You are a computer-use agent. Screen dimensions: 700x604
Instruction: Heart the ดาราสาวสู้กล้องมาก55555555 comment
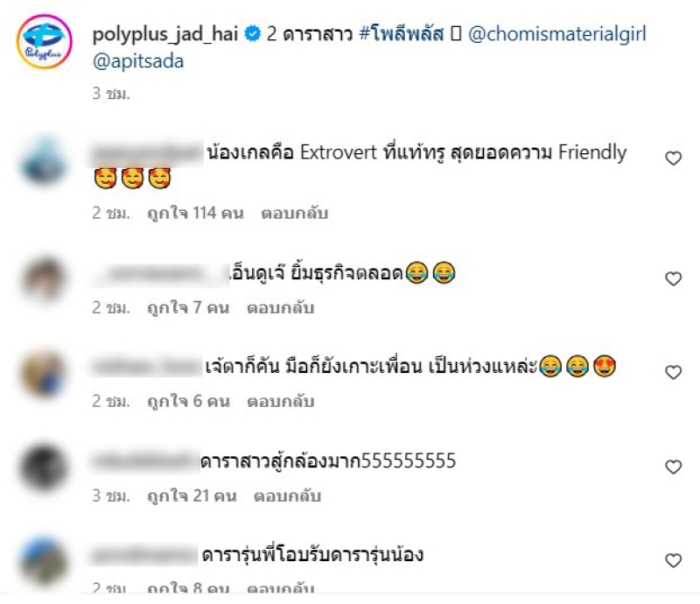pos(673,467)
